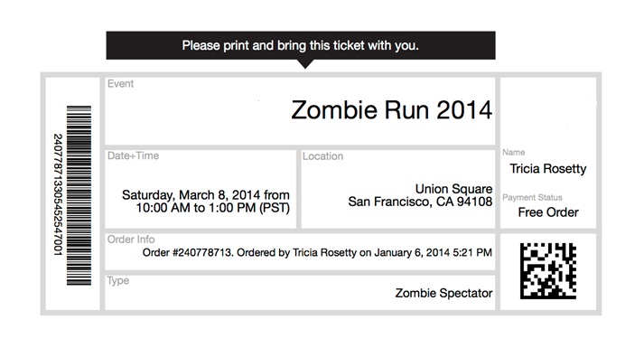
Task: Click the '10:00 AM to 1:00 PM (PST)' time
Action: (213, 208)
